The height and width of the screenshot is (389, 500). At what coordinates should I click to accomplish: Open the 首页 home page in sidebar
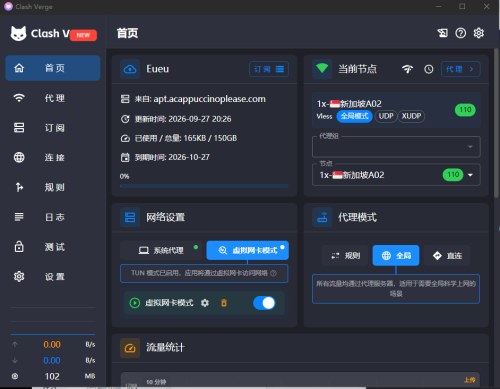(x=53, y=68)
